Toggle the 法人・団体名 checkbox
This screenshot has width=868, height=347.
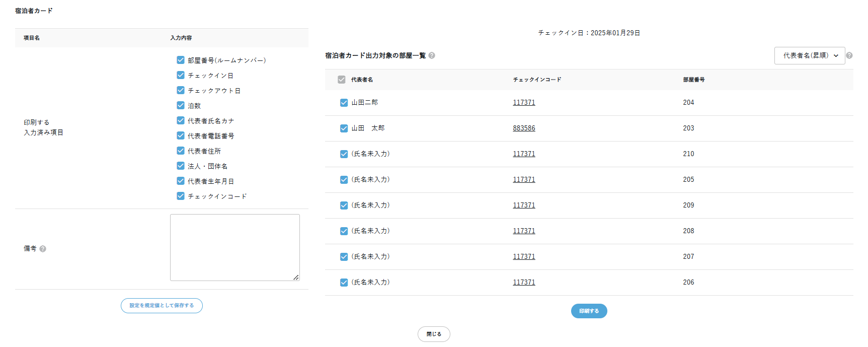[181, 166]
